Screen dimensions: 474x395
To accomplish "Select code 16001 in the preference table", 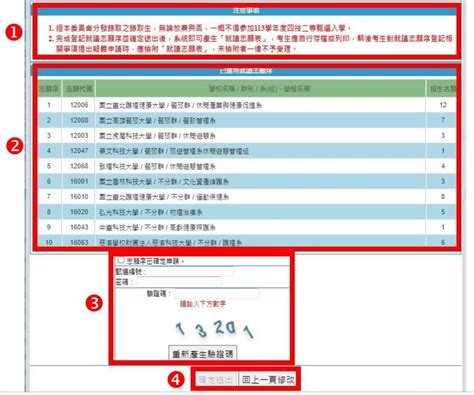I will [79, 181].
